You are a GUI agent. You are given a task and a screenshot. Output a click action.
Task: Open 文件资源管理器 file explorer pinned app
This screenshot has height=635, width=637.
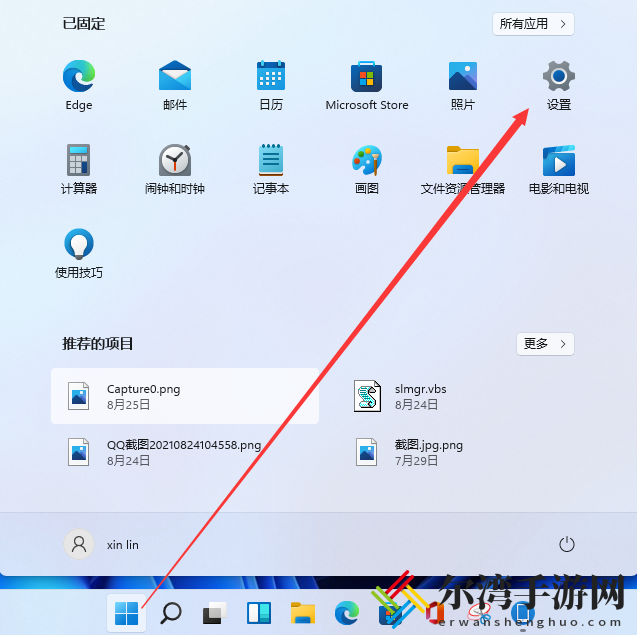(463, 169)
